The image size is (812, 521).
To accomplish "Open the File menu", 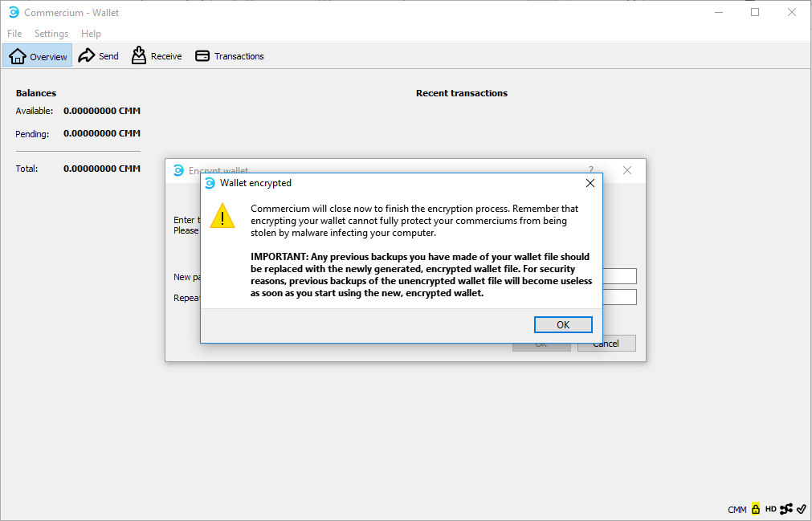I will point(14,34).
